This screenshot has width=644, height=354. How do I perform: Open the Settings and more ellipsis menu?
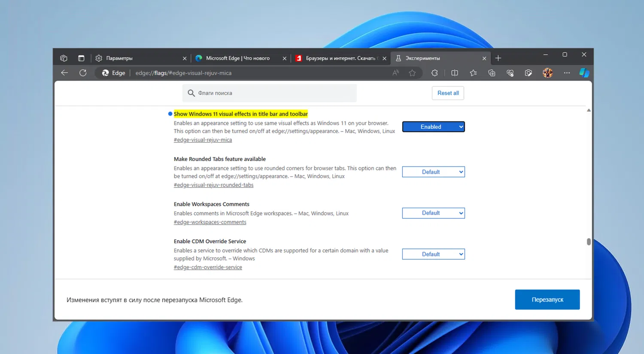point(567,73)
